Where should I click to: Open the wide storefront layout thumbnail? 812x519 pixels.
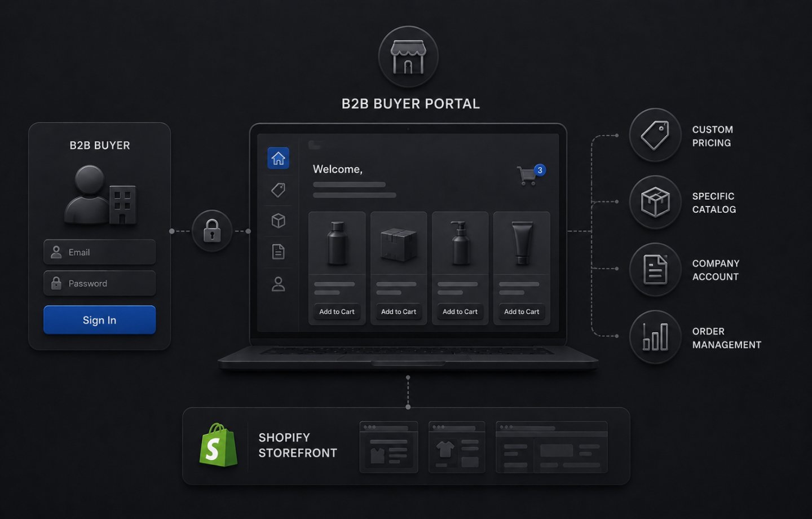(x=551, y=447)
